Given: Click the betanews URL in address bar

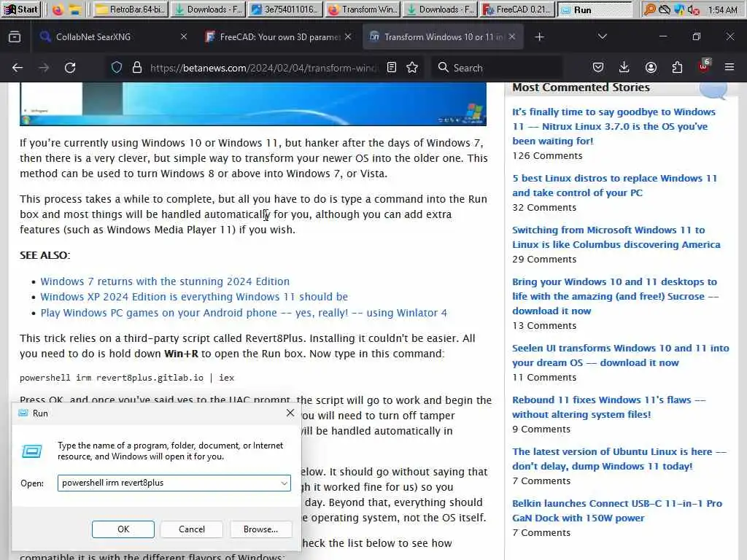Looking at the screenshot, I should coord(263,68).
